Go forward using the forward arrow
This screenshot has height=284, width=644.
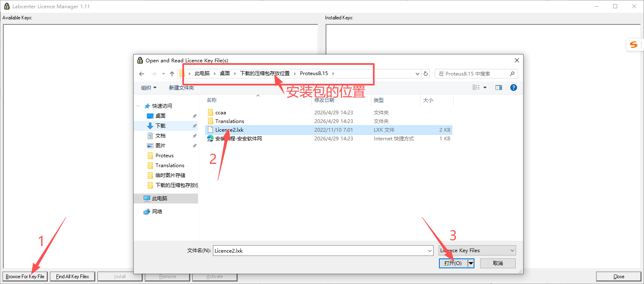click(x=154, y=74)
